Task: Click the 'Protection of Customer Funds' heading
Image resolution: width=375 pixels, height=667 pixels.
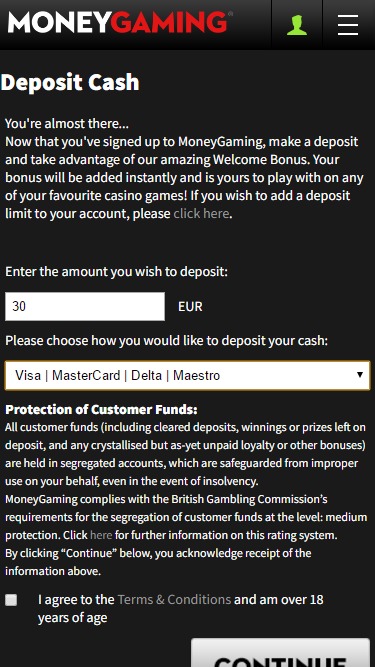Action: pos(101,410)
